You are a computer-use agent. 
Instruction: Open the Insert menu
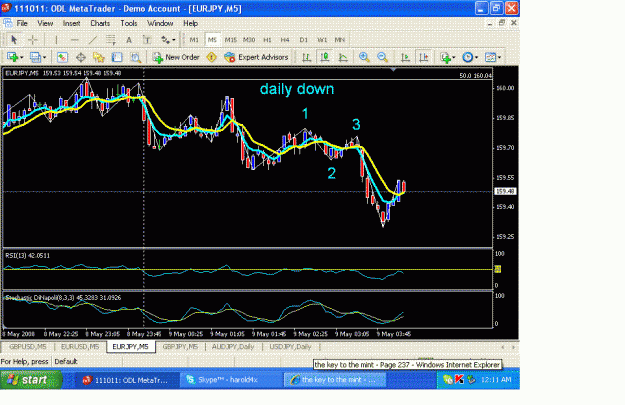[x=71, y=23]
